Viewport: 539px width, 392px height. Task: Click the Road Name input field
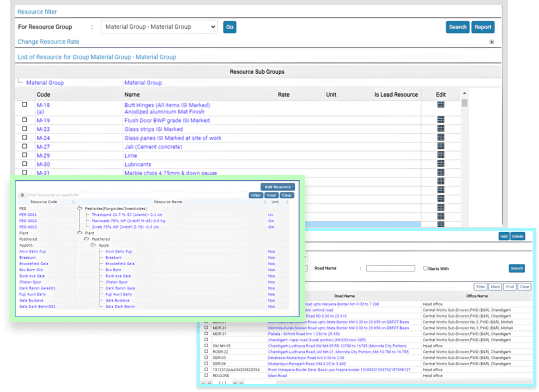coord(390,268)
